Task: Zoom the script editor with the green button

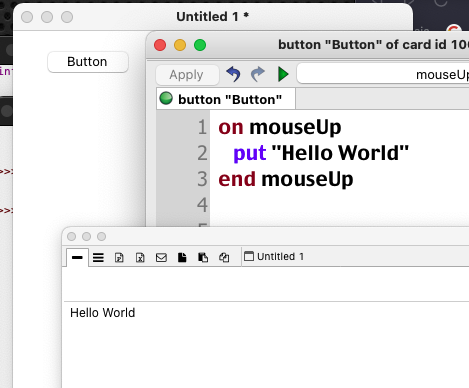Action: click(x=200, y=45)
